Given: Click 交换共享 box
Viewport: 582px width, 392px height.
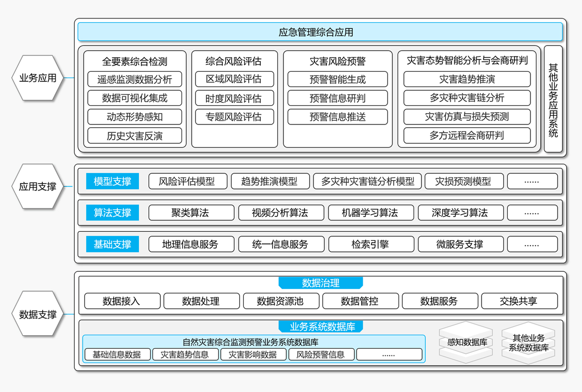Looking at the screenshot, I should tap(519, 301).
